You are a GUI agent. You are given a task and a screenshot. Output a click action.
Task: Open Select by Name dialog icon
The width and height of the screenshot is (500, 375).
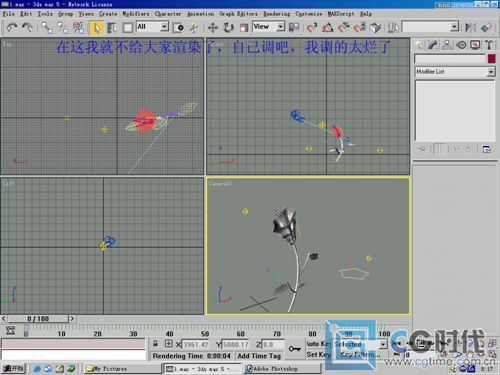coord(112,27)
